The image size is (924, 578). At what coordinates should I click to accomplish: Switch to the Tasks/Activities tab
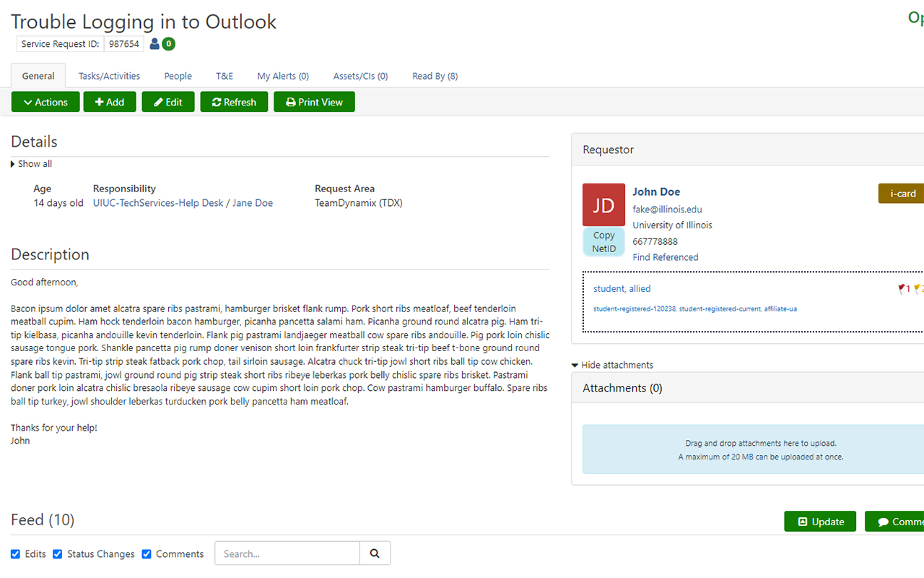[109, 76]
